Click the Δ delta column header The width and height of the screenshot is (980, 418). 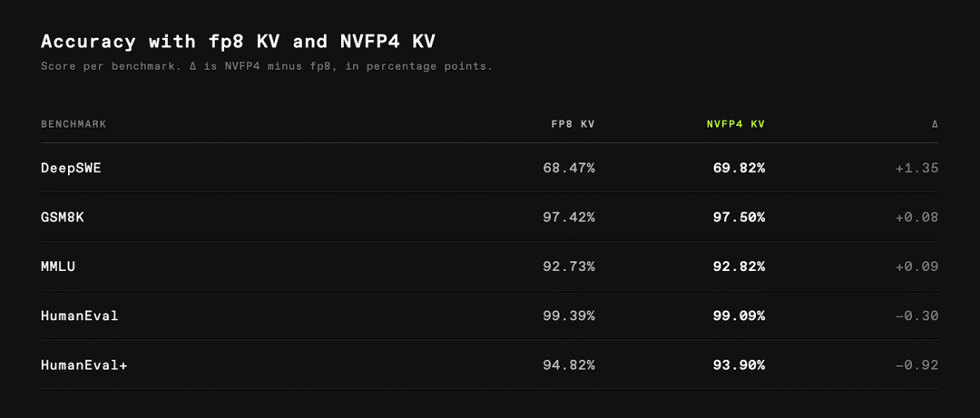pyautogui.click(x=935, y=123)
